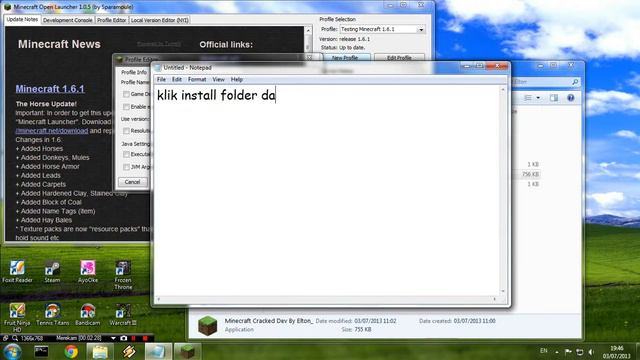Switch to Notepad via the taskbar
Screen dimensions: 640x360
(158, 351)
